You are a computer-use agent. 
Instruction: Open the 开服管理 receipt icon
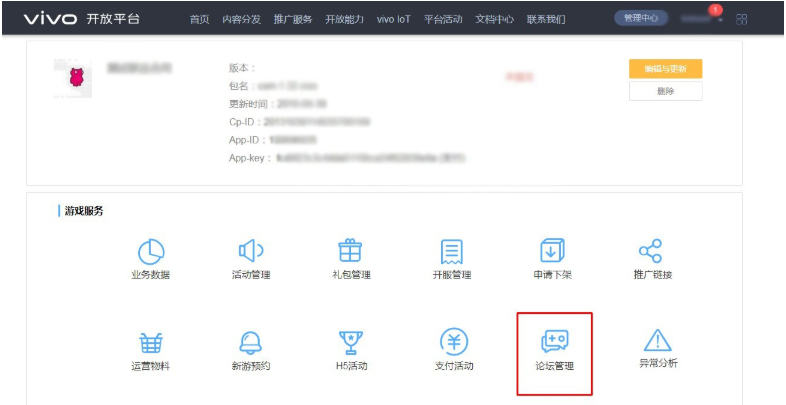(452, 251)
